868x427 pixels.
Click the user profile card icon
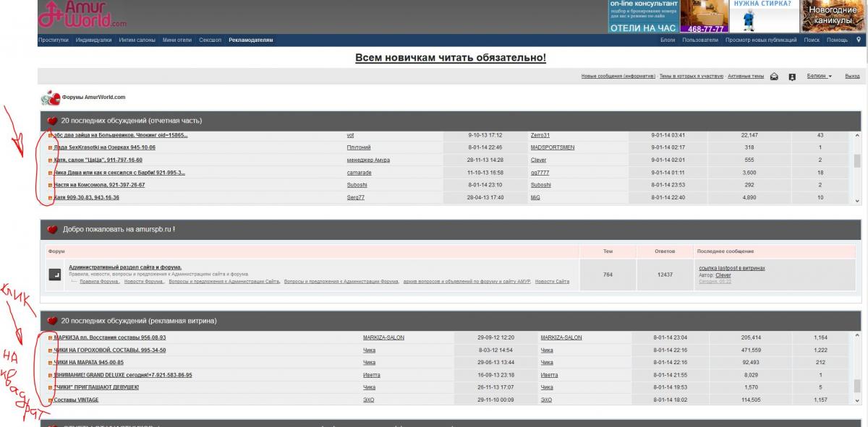(x=792, y=76)
